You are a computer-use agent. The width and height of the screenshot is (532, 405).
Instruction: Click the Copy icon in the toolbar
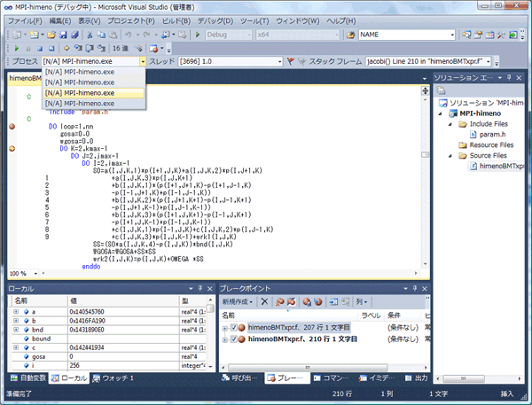pos(101,35)
